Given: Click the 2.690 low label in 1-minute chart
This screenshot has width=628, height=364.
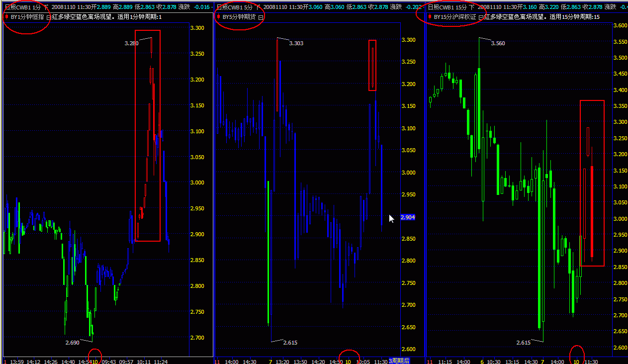Looking at the screenshot, I should click(72, 343).
